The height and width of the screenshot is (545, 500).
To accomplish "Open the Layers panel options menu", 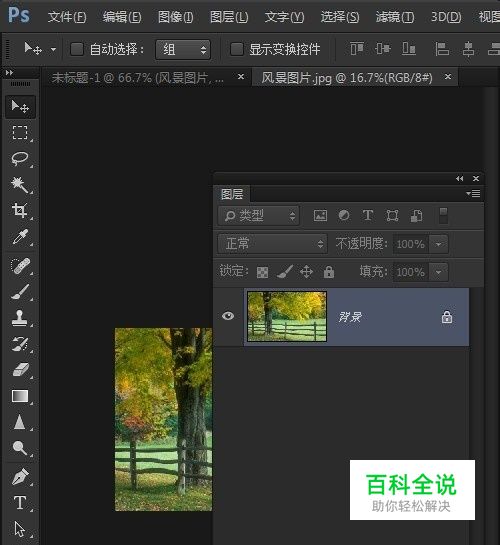I will tap(473, 194).
